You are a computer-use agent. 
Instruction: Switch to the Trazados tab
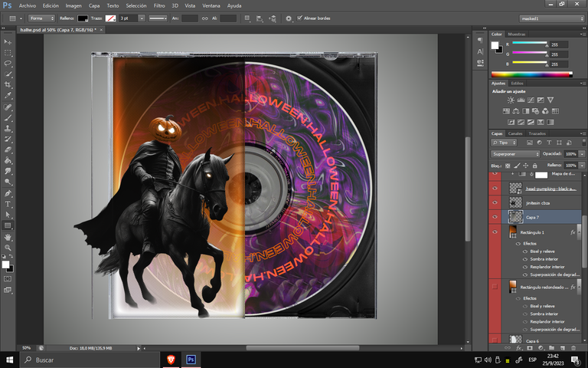coord(537,133)
